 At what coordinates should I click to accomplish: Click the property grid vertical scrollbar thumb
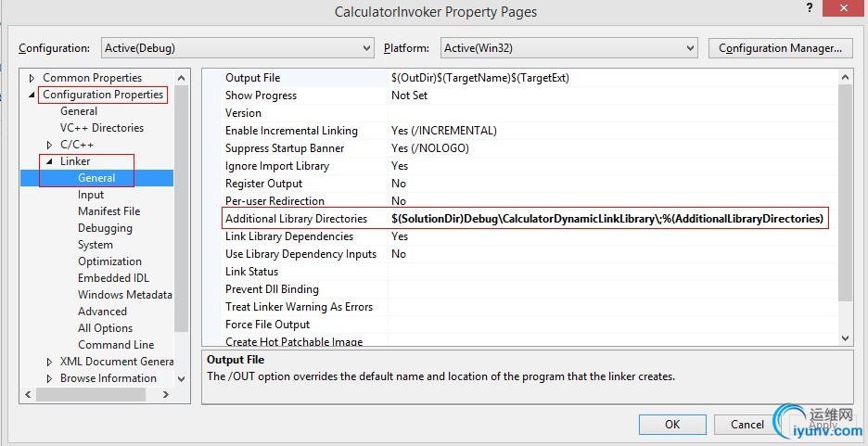click(x=846, y=194)
